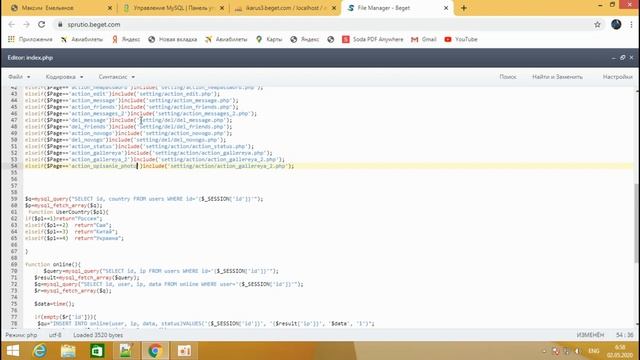Click the editor vertical scrollbar
The height and width of the screenshot is (360, 640).
coord(636,223)
